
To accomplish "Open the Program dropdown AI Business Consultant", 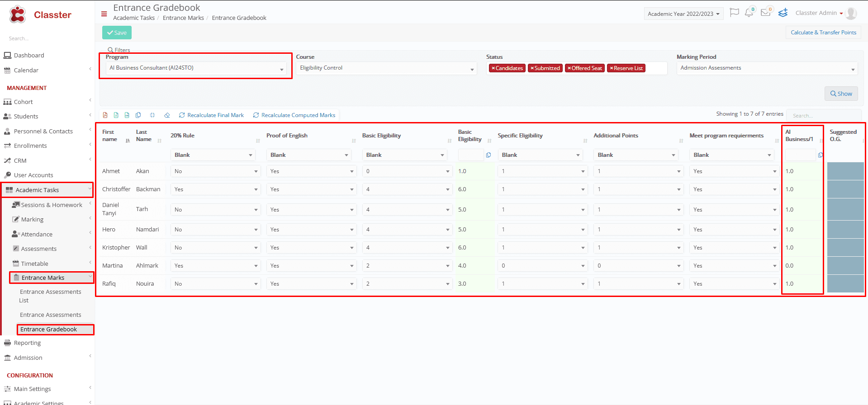I will pyautogui.click(x=196, y=68).
